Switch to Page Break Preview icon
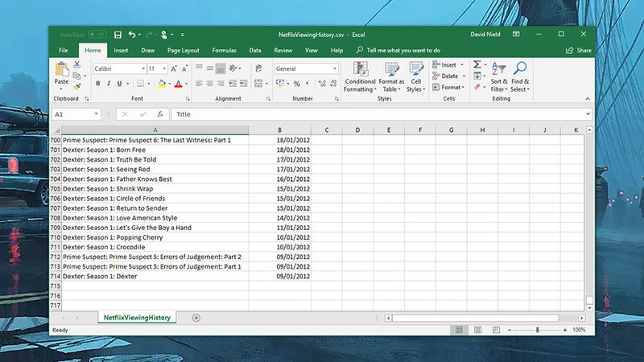 click(496, 330)
